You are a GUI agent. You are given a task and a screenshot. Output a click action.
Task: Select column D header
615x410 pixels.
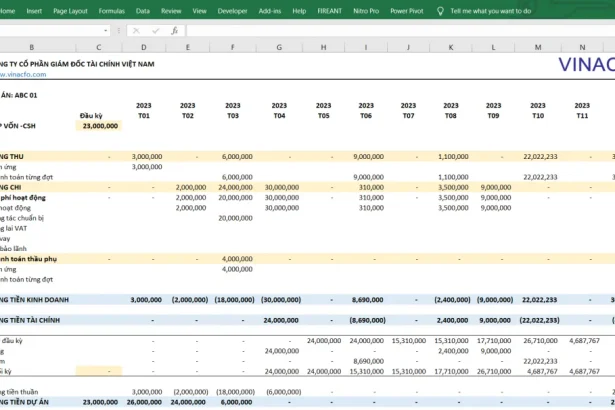point(144,47)
